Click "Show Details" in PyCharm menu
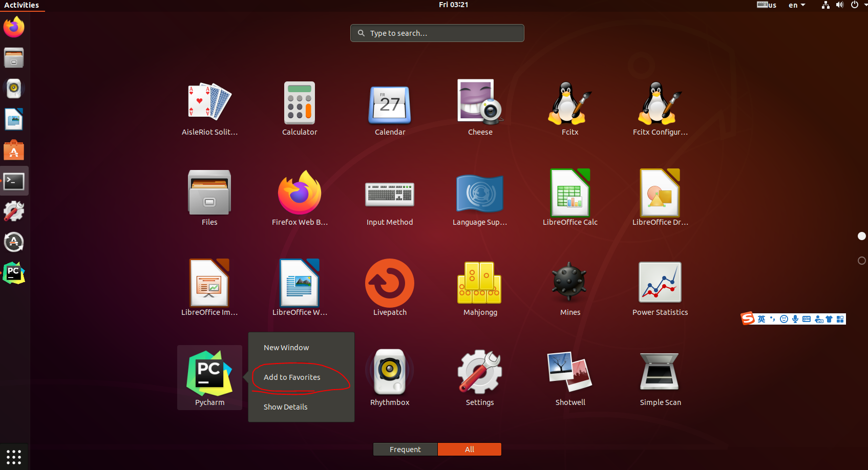868x470 pixels. [x=285, y=407]
